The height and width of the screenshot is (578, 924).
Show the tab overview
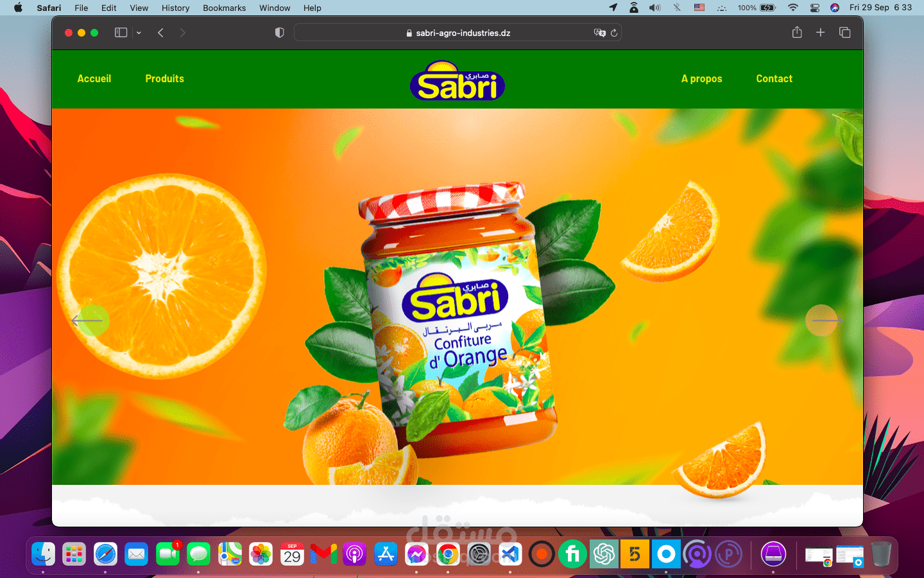pyautogui.click(x=844, y=32)
